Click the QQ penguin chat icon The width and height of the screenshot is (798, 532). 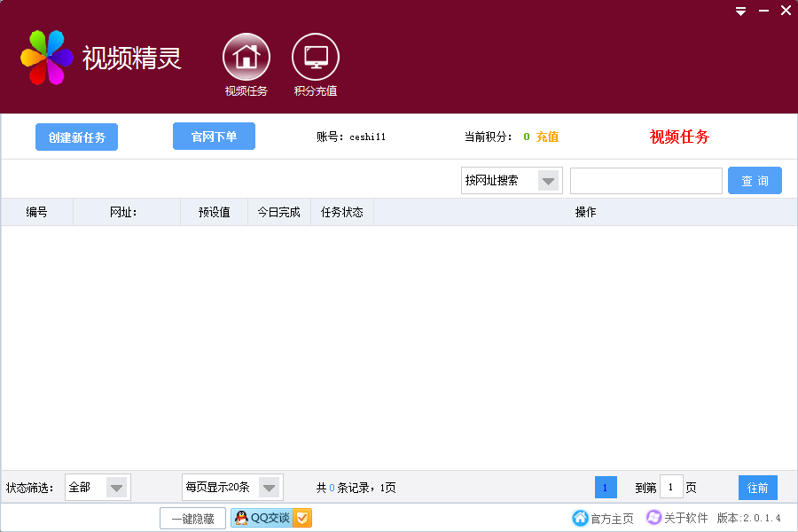point(241,518)
